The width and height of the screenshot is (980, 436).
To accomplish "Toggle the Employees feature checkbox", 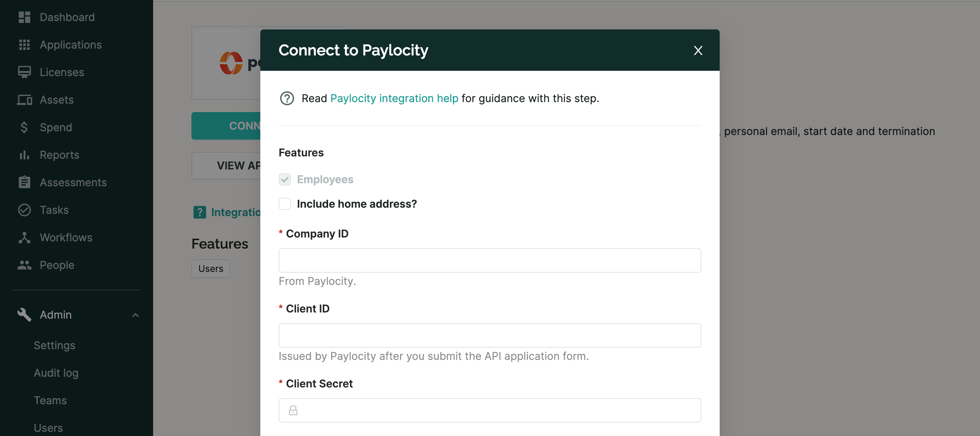I will pos(285,179).
